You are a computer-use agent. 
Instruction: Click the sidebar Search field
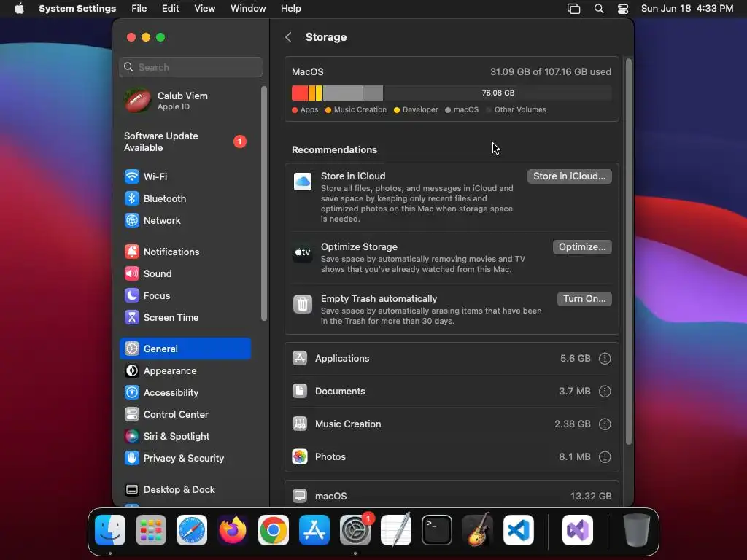(190, 67)
